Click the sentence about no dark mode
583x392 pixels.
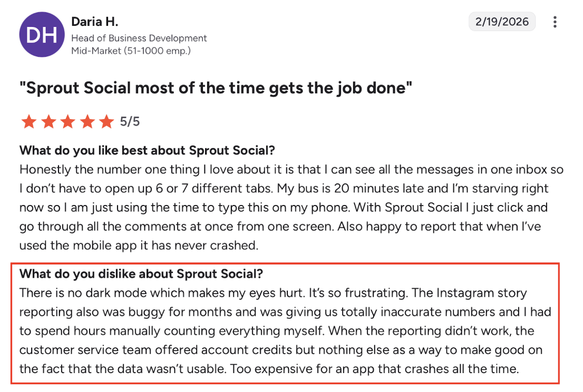pyautogui.click(x=162, y=293)
